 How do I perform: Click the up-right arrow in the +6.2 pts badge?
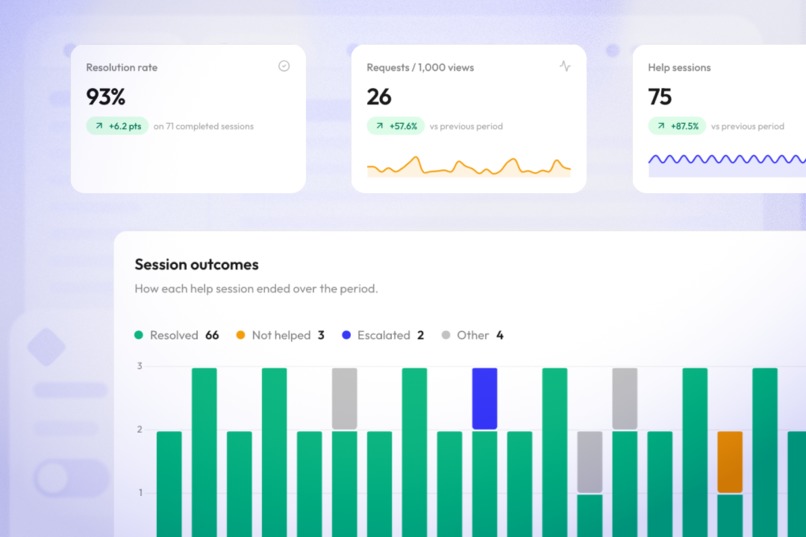pos(99,126)
